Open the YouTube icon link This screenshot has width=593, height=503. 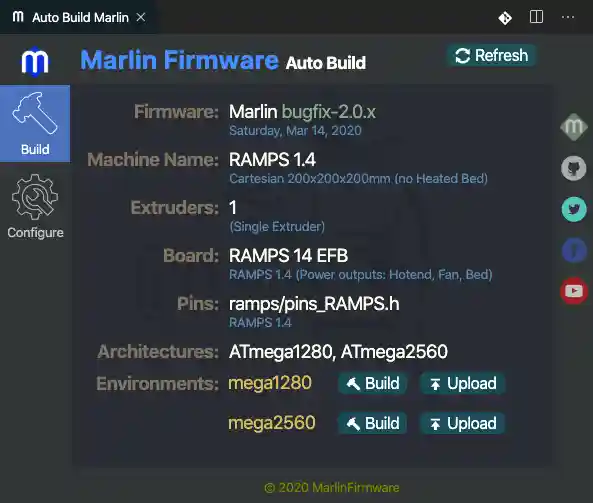coord(574,291)
